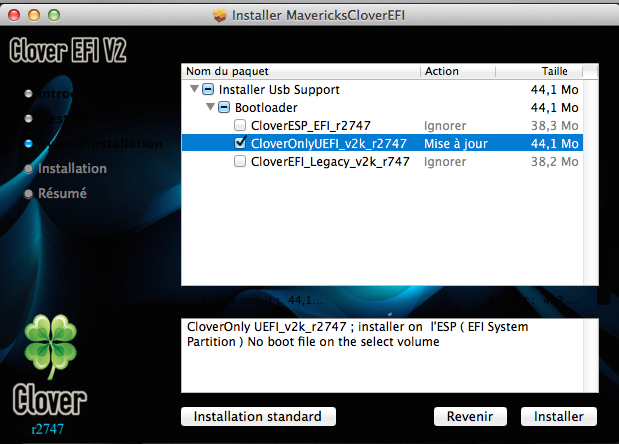The height and width of the screenshot is (444, 619).
Task: Click the 38,2 Mo size value
Action: [554, 162]
